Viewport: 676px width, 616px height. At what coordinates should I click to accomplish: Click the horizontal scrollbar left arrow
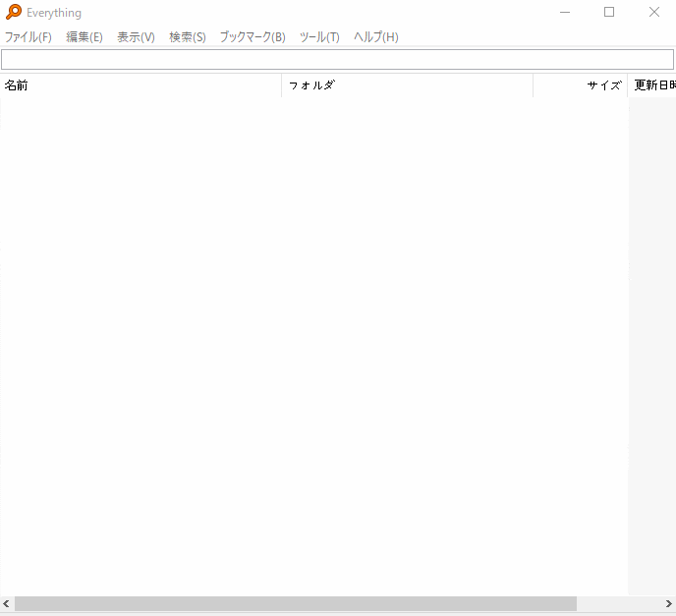tap(6, 603)
